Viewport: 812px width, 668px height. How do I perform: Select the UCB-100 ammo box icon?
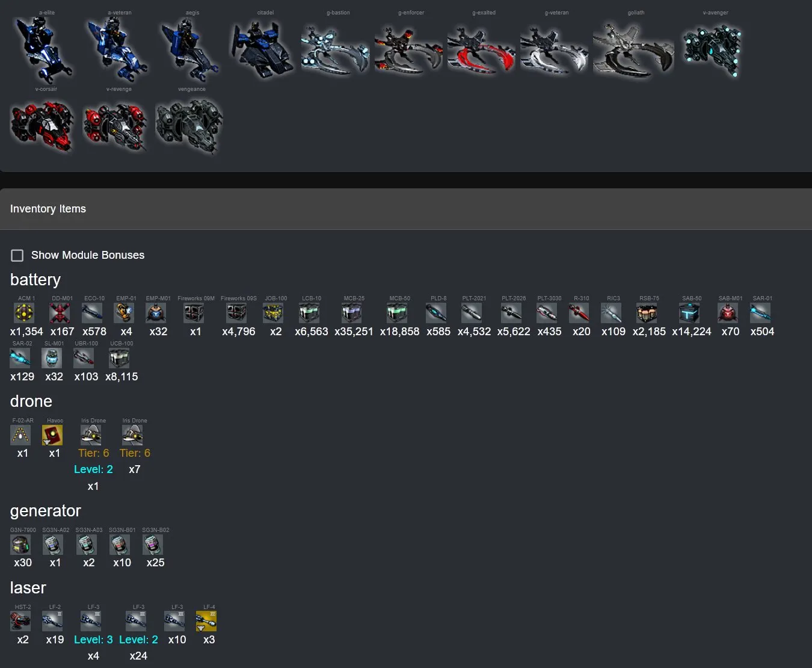click(119, 358)
